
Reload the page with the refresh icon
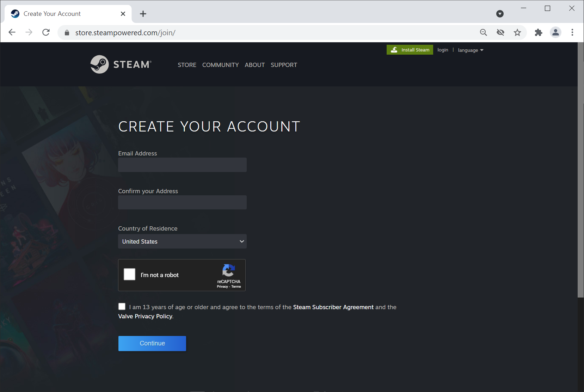tap(46, 32)
